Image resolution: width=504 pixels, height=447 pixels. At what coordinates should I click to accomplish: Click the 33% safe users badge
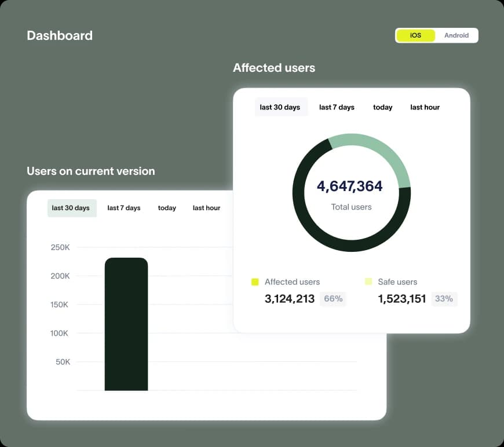point(444,299)
